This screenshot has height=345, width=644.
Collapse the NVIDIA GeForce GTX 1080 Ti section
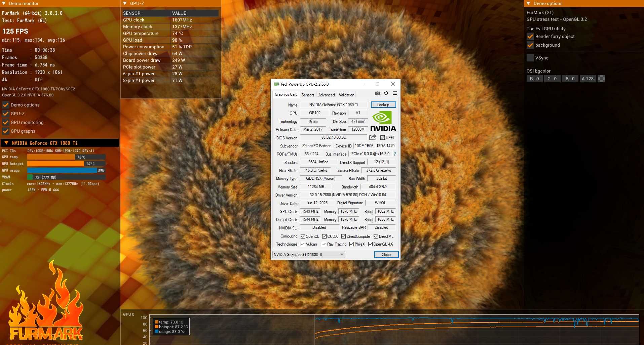point(6,143)
